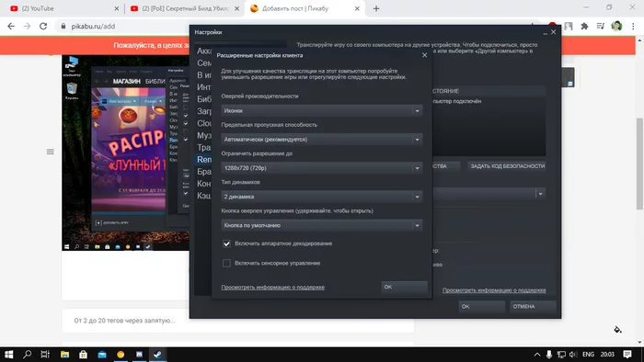Open the media control icon in Chrome toolbar
The height and width of the screenshot is (362, 644).
601,27
